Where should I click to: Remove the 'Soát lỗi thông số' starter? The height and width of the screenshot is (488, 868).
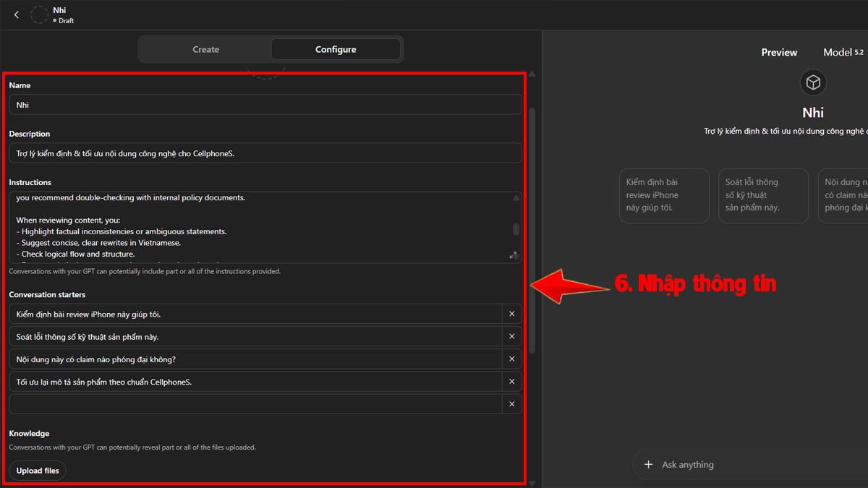coord(511,336)
